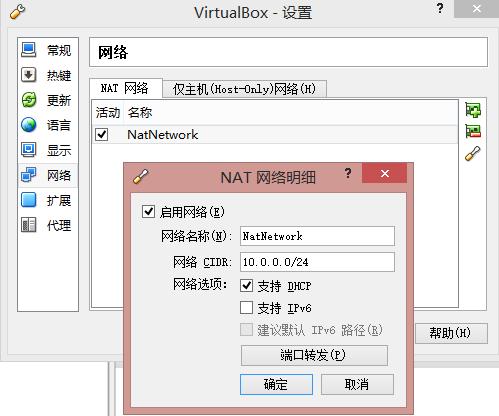Click into the 网络 CIDR input field
This screenshot has width=499, height=416.
(x=317, y=262)
